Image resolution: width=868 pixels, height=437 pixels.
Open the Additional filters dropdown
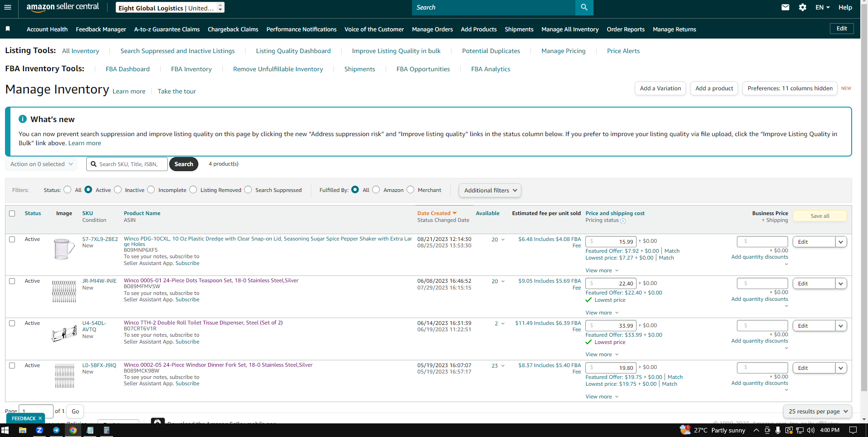(x=490, y=191)
